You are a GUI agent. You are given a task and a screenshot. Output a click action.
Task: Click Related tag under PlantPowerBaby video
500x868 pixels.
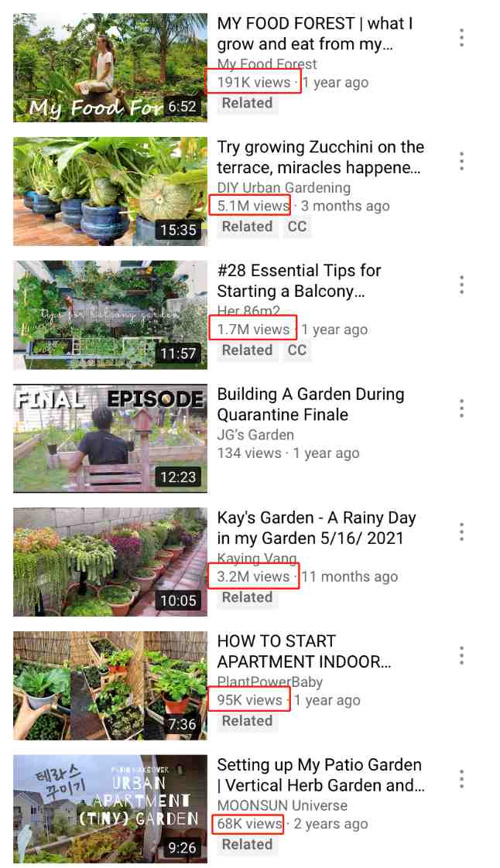click(248, 721)
